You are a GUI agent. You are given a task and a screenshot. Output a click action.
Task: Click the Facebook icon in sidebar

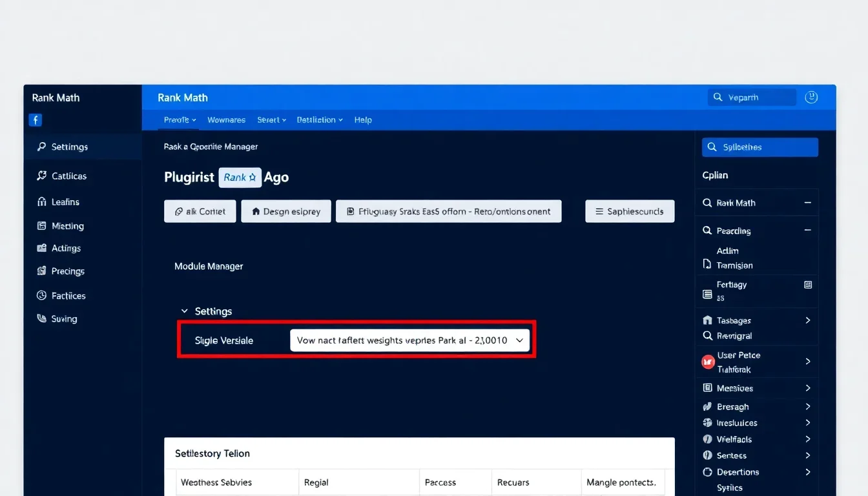pos(36,119)
